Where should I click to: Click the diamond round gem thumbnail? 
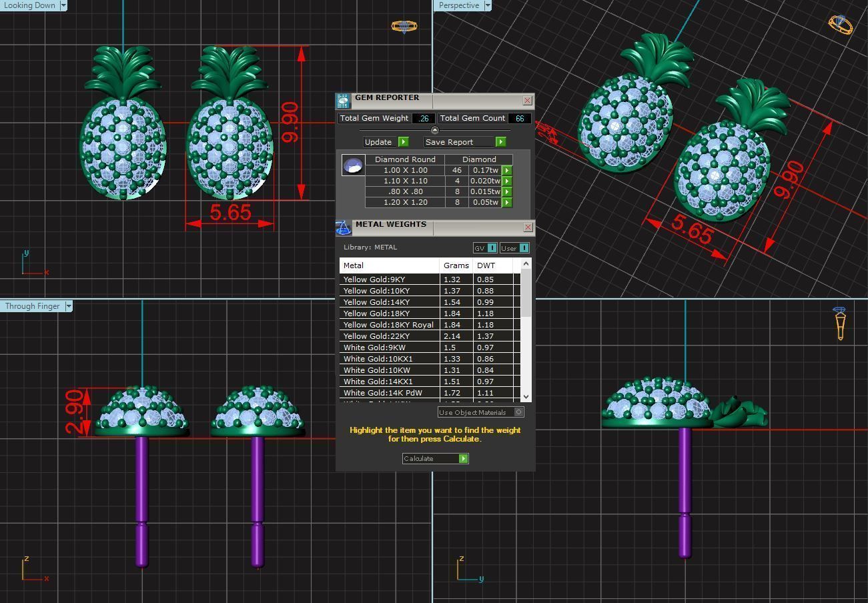click(353, 165)
